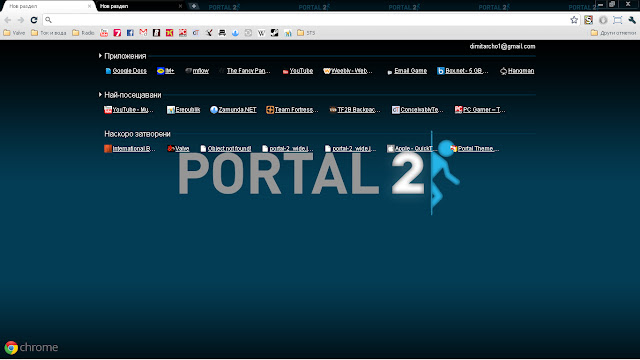The width and height of the screenshot is (640, 360).
Task: Open the Erepublik most visited link
Action: [x=184, y=109]
